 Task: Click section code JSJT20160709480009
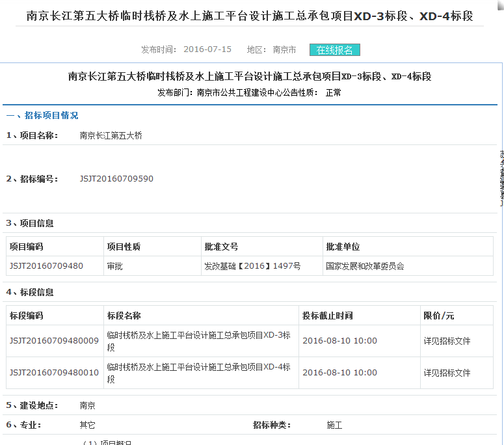pyautogui.click(x=54, y=341)
